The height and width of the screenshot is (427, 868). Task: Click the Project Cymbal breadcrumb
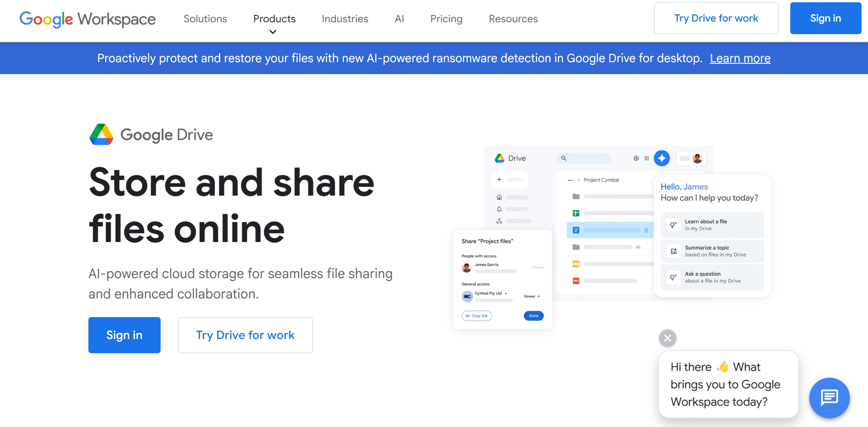coord(601,180)
